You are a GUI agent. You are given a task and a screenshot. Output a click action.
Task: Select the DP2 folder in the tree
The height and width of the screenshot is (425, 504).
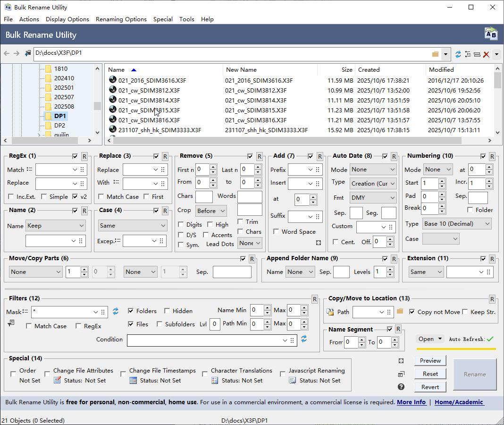pos(59,126)
